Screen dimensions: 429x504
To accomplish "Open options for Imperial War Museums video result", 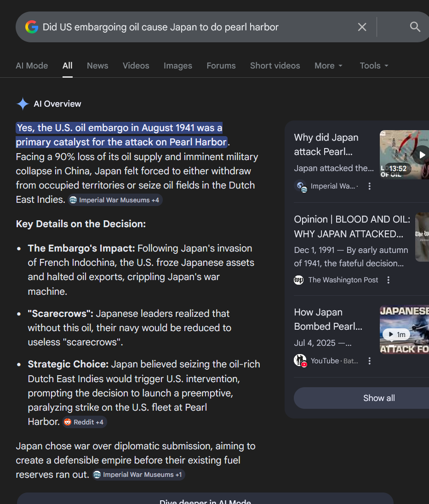I will coord(370,186).
